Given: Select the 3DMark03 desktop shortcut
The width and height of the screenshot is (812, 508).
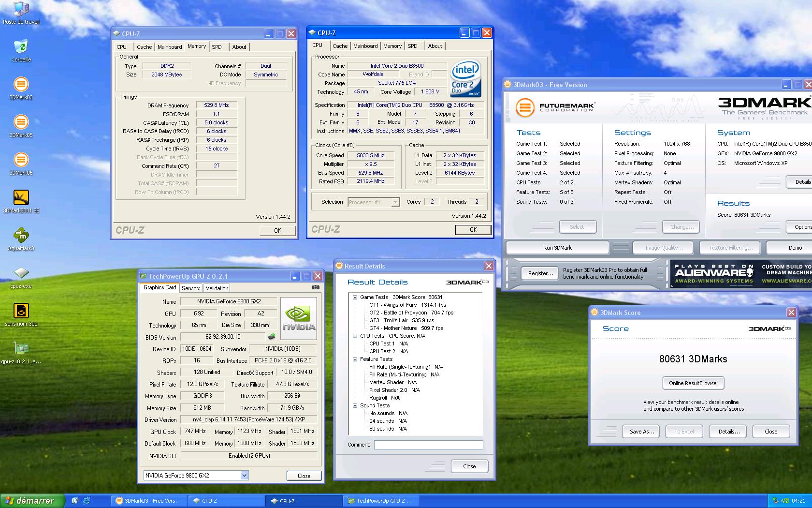Looking at the screenshot, I should coord(21,89).
